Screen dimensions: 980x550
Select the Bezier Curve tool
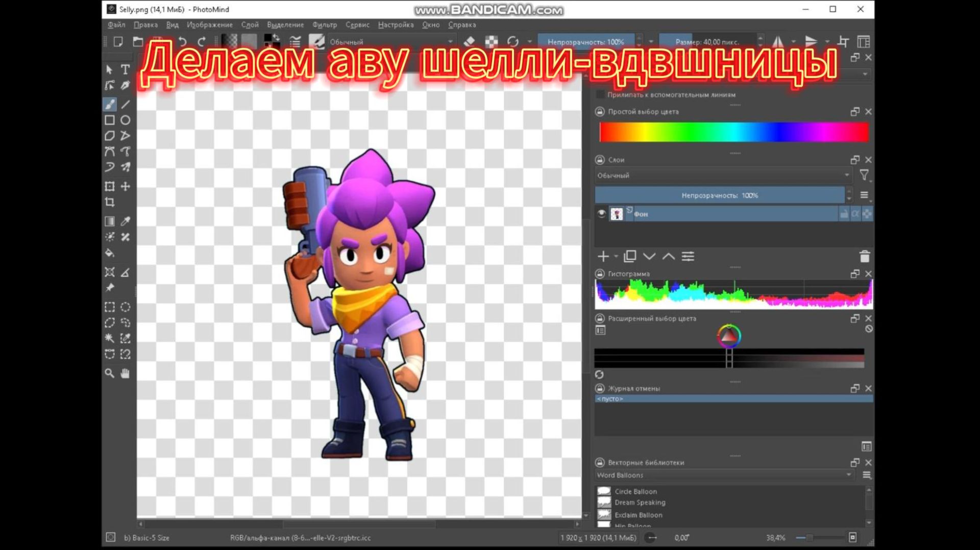pos(109,152)
